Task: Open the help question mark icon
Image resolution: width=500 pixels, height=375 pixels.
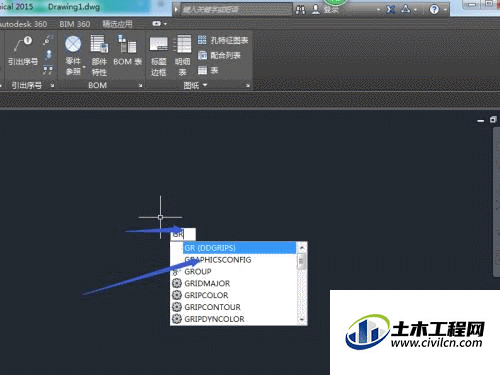Action: (x=434, y=9)
